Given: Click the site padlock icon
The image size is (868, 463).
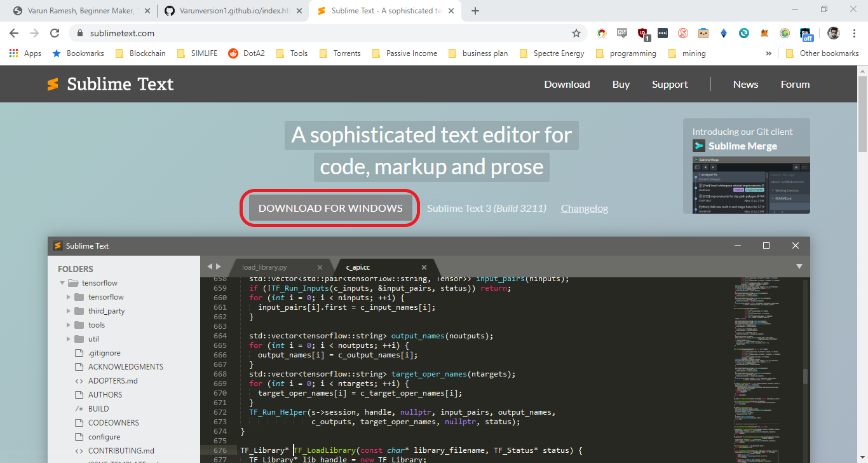Looking at the screenshot, I should (80, 33).
